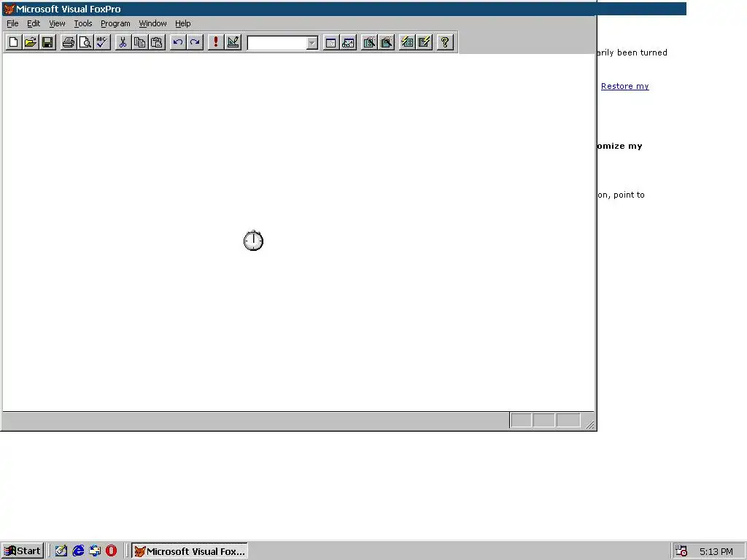Expand the Databases combo box arrow

tap(311, 43)
